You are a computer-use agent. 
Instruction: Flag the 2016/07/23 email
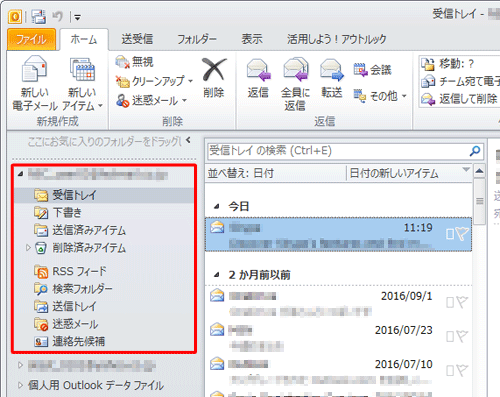(x=462, y=336)
